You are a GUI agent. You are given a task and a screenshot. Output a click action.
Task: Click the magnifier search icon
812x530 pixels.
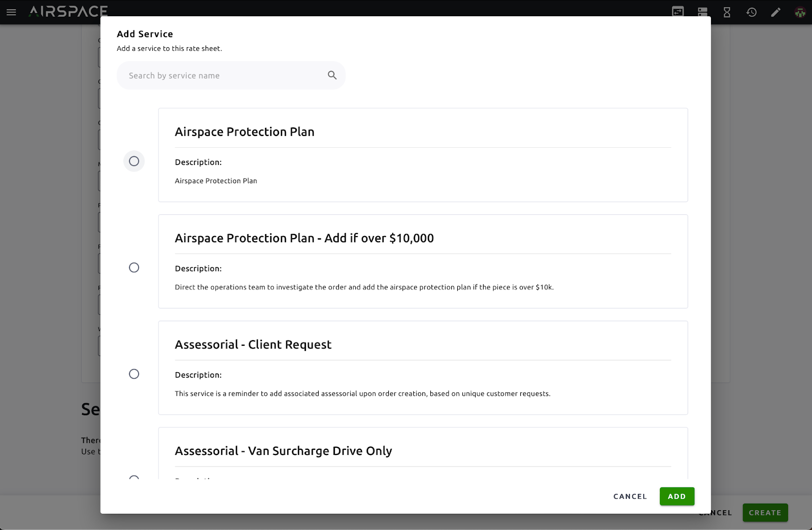coord(332,75)
